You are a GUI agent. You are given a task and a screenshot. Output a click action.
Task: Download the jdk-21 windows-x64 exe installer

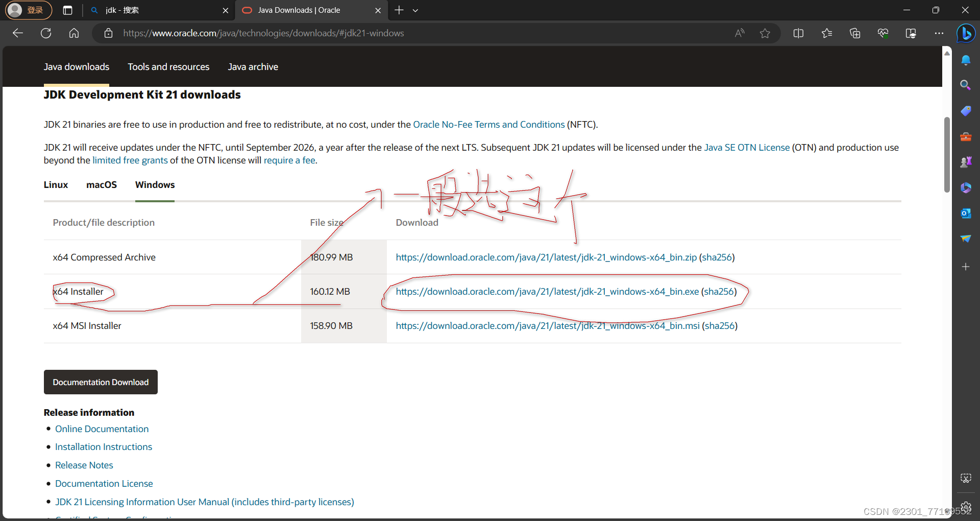(x=547, y=292)
